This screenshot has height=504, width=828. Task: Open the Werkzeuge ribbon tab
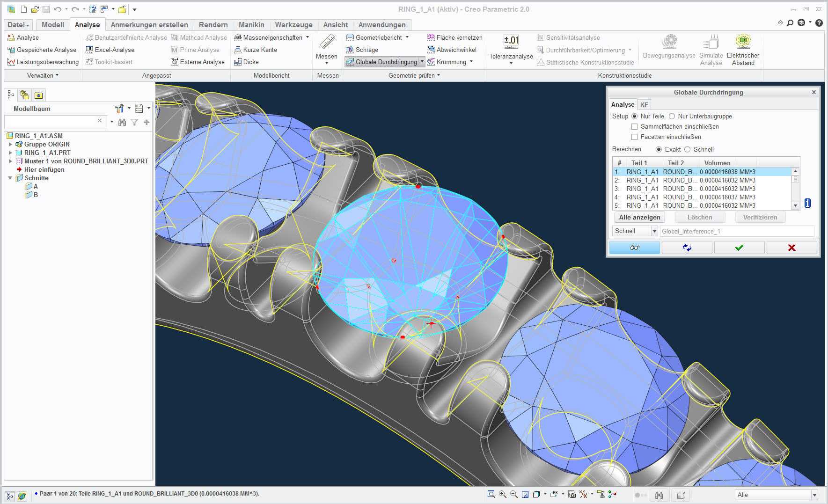click(x=293, y=25)
